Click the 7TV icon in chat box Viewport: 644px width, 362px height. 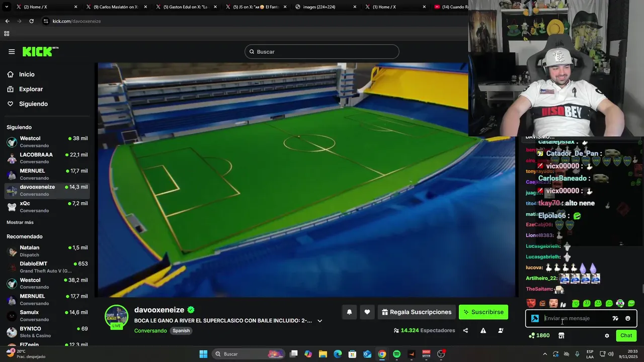tap(615, 318)
